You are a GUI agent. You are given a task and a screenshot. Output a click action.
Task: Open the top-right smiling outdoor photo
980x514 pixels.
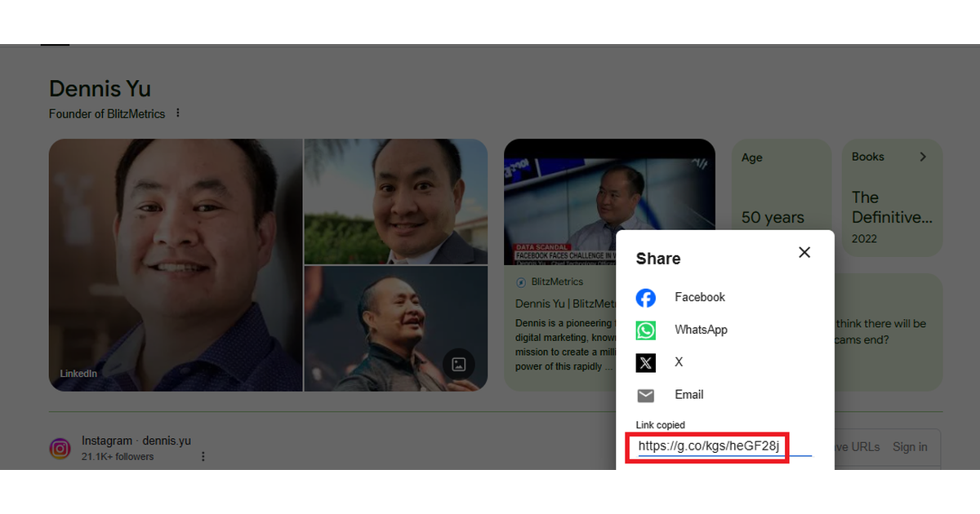396,201
